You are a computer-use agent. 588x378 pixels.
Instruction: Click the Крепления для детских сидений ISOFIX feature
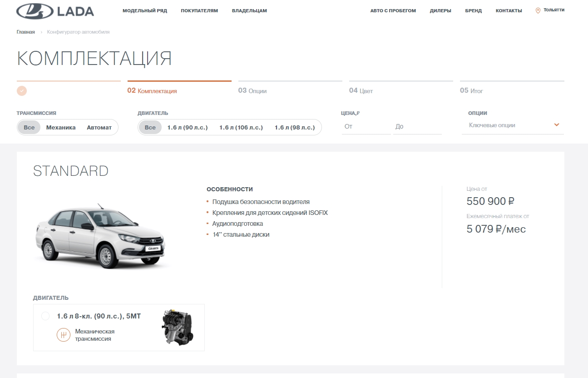[x=270, y=213]
